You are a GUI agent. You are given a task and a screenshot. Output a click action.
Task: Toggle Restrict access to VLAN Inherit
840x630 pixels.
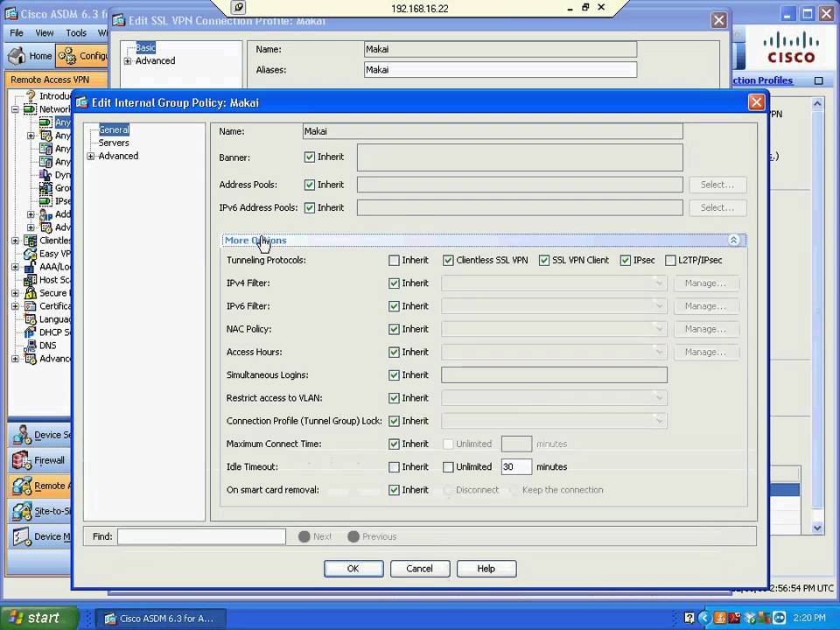394,399
